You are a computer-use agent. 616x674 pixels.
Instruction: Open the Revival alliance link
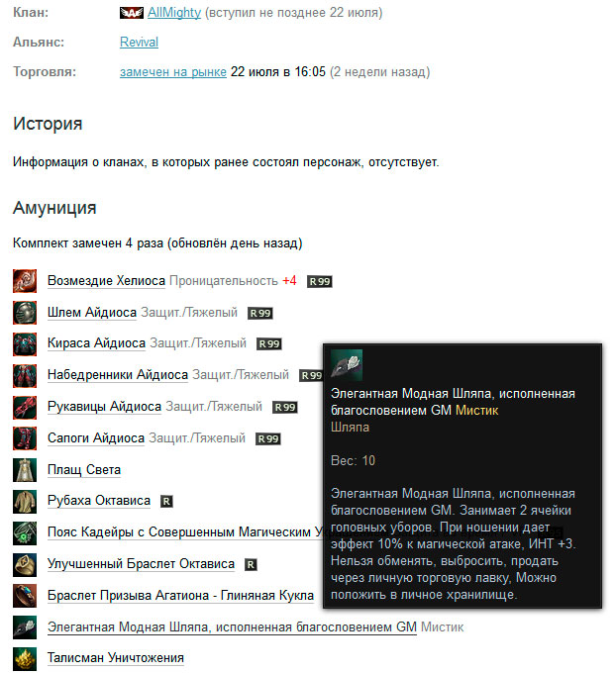[139, 42]
